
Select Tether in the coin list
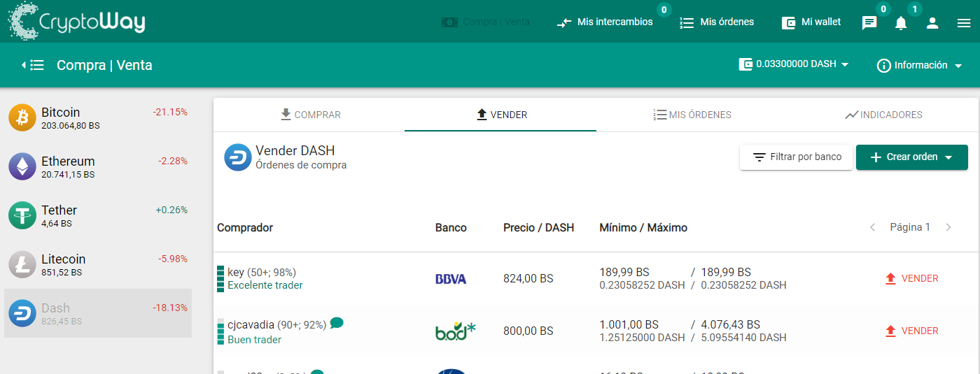coord(98,215)
